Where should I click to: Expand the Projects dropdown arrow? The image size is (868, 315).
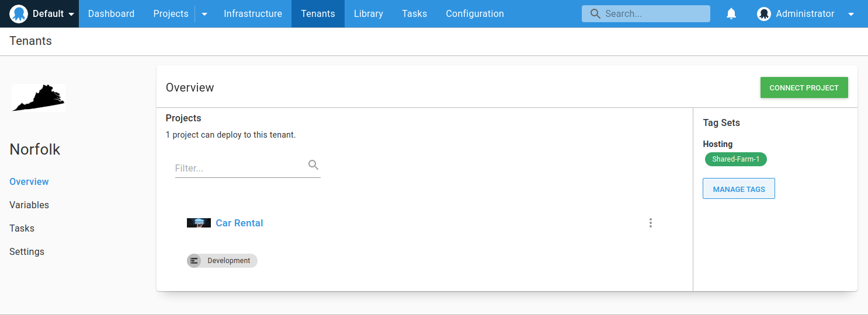click(204, 14)
